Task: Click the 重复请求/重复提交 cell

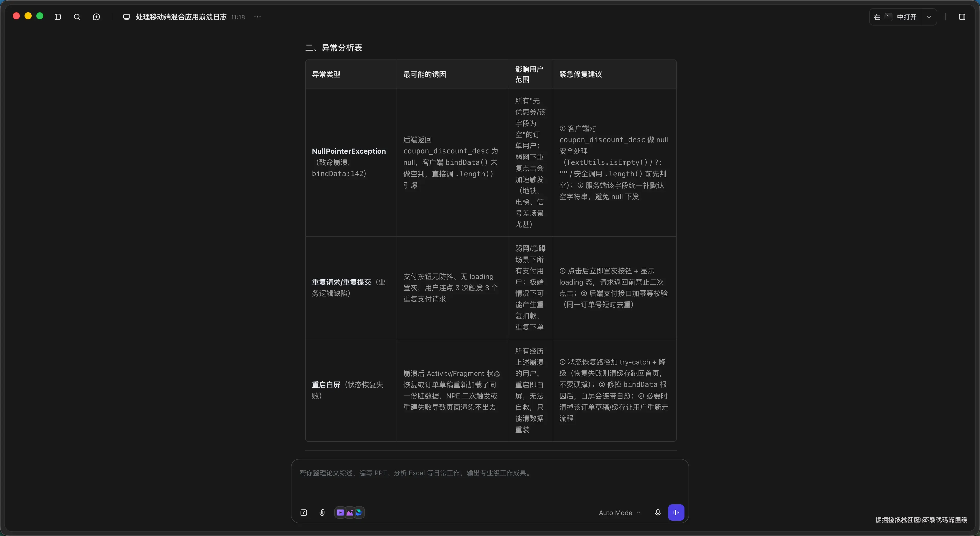Action: pyautogui.click(x=351, y=288)
